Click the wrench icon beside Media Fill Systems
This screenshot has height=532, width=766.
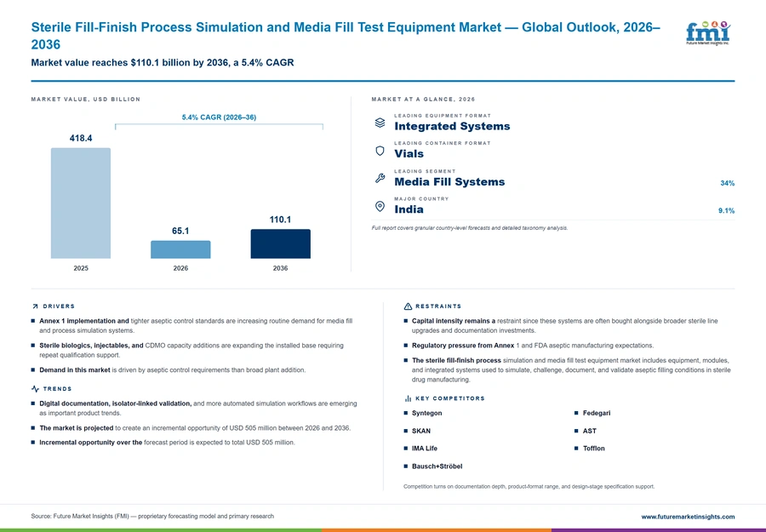(380, 178)
